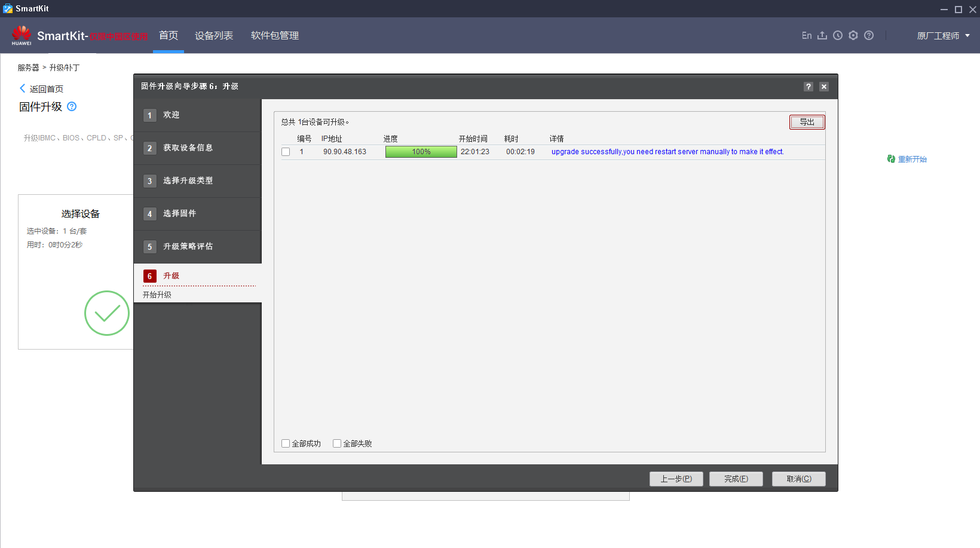Click the 返回首页 link
The width and height of the screenshot is (980, 548).
tap(47, 89)
